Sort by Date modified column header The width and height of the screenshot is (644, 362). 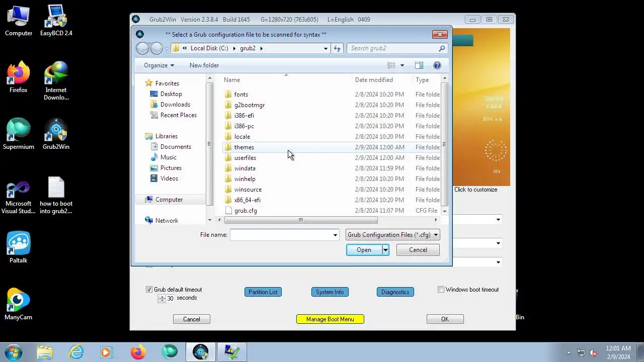point(382,80)
